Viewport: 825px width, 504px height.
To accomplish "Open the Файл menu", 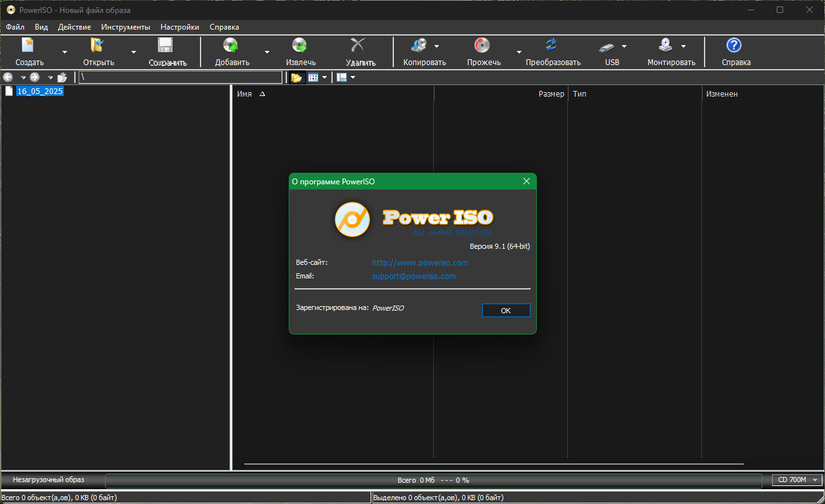I will tap(15, 27).
